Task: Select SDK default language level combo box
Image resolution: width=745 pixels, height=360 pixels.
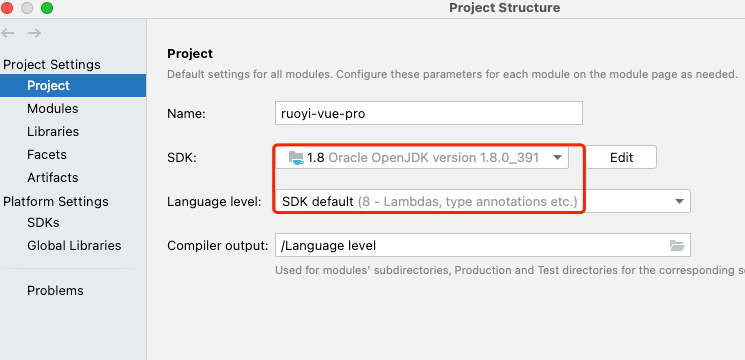Action: [x=483, y=202]
